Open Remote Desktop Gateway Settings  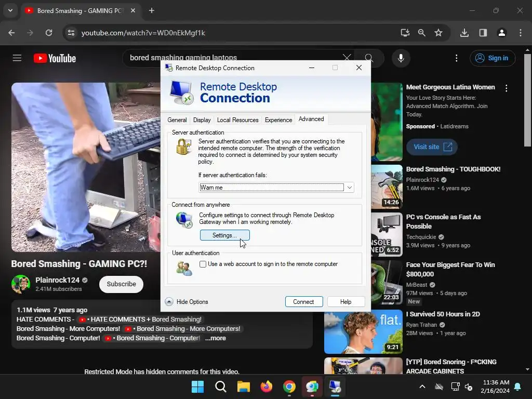pos(224,235)
